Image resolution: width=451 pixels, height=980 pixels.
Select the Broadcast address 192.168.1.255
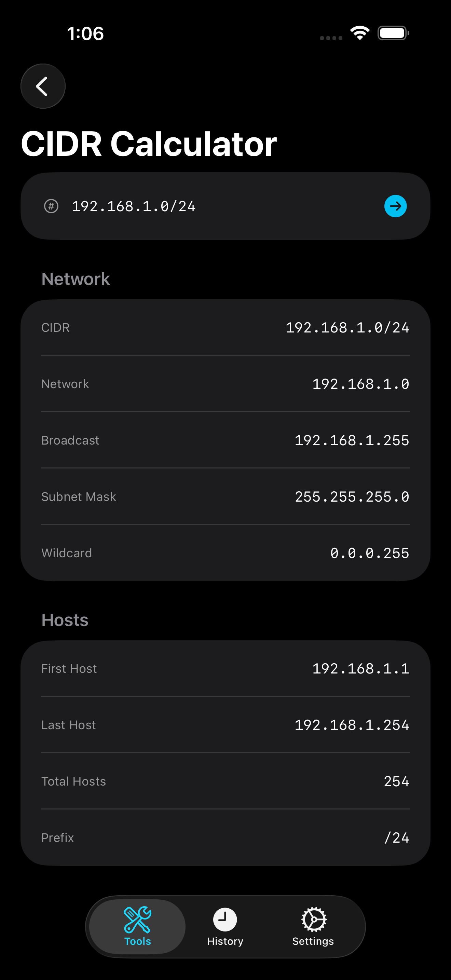point(352,440)
